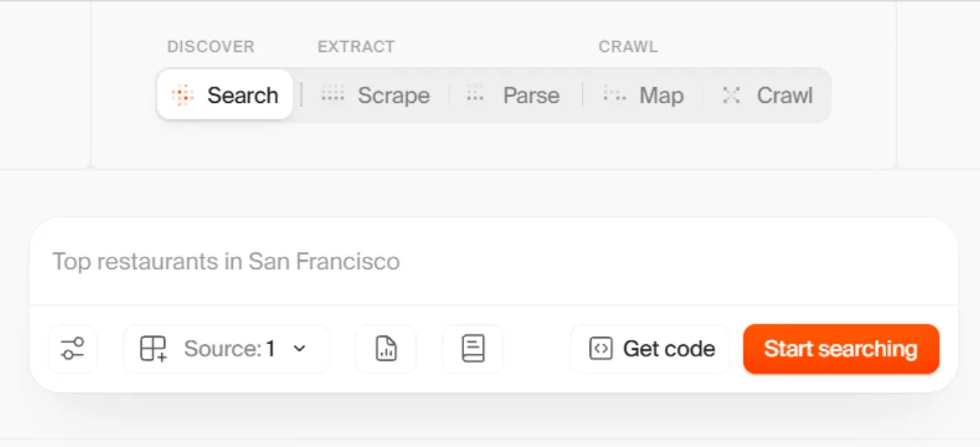Switch to the Scrape tab
The height and width of the screenshot is (447, 980).
pos(375,95)
